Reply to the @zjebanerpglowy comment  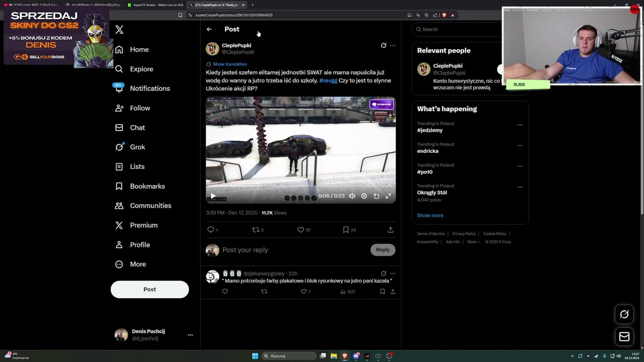click(x=225, y=292)
